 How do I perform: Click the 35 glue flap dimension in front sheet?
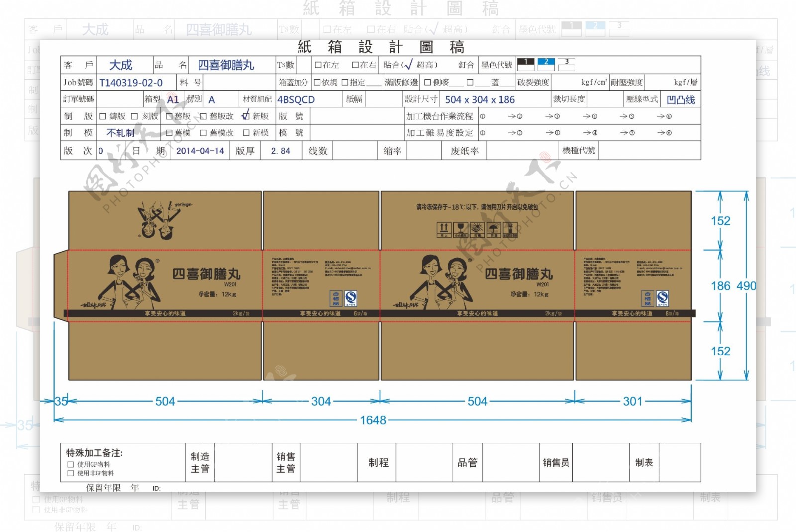click(x=61, y=401)
